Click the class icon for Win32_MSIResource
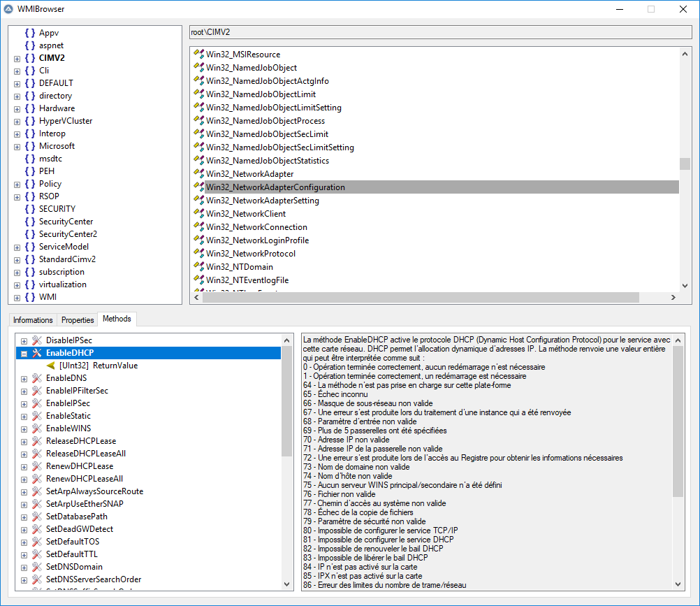The width and height of the screenshot is (700, 606). 198,54
